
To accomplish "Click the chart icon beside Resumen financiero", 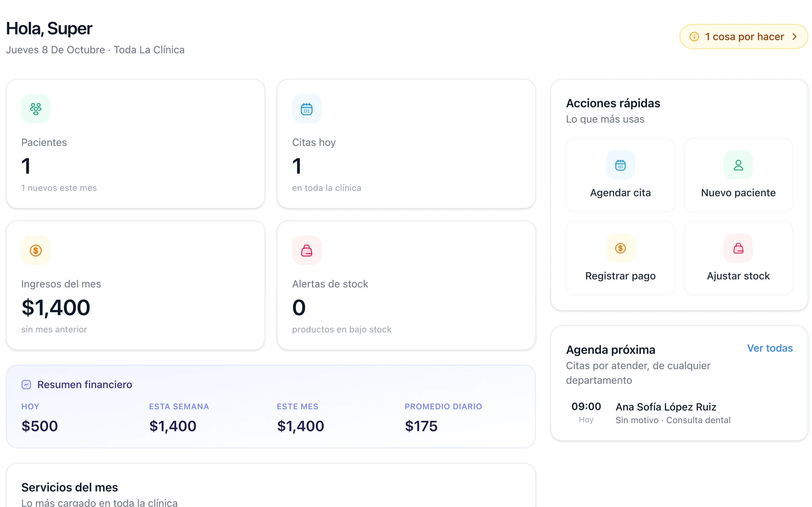I will [26, 385].
